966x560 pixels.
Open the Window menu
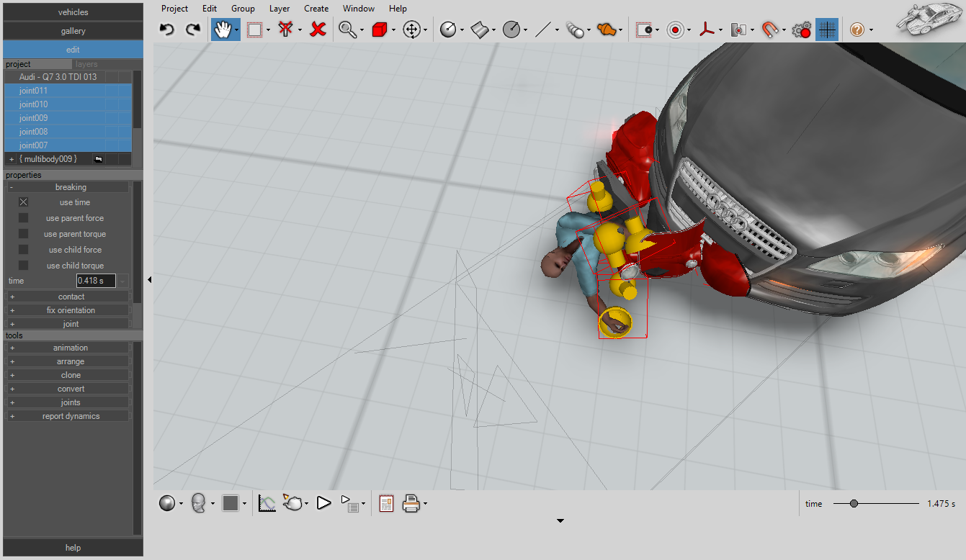[x=359, y=9]
